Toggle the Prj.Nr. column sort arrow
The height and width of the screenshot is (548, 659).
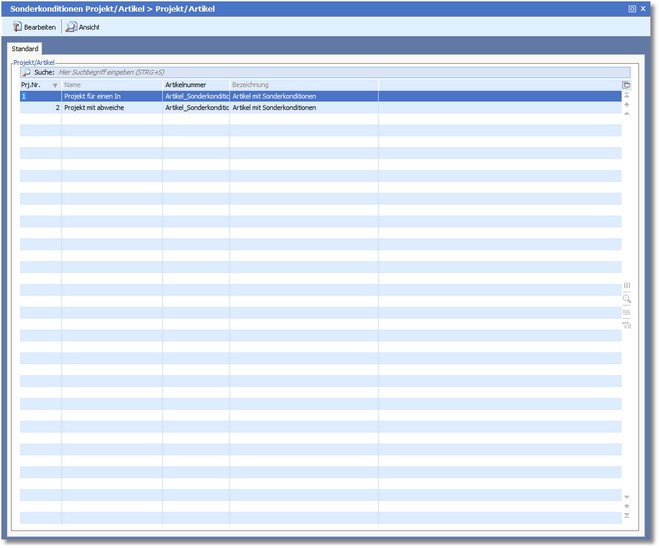point(55,85)
